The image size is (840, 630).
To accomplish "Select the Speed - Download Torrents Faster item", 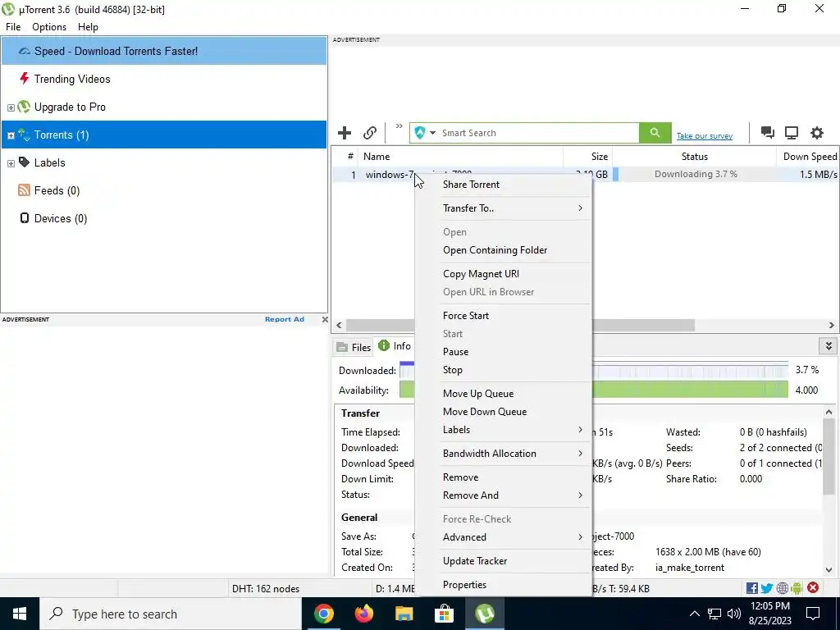I will pyautogui.click(x=164, y=52).
